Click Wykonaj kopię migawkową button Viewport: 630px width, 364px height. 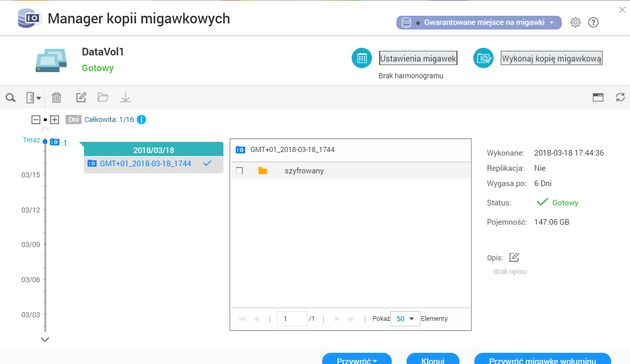tap(551, 59)
